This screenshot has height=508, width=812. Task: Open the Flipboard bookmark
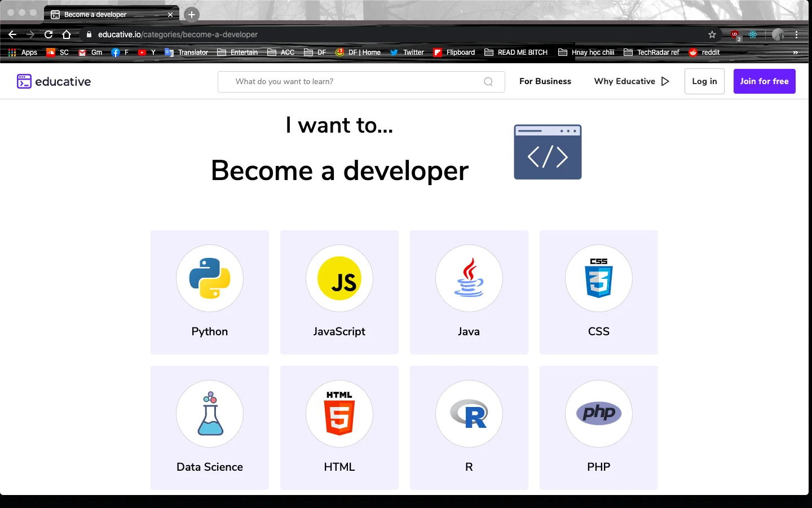[x=454, y=52]
